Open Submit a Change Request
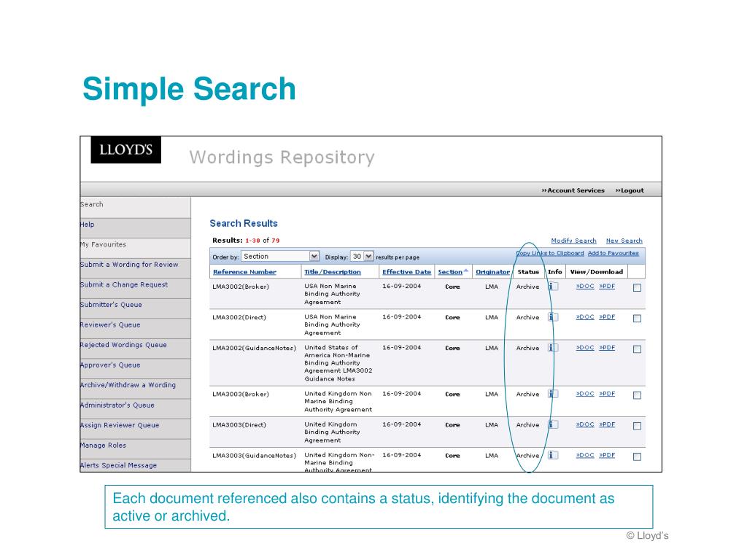747x560 pixels. (x=135, y=287)
